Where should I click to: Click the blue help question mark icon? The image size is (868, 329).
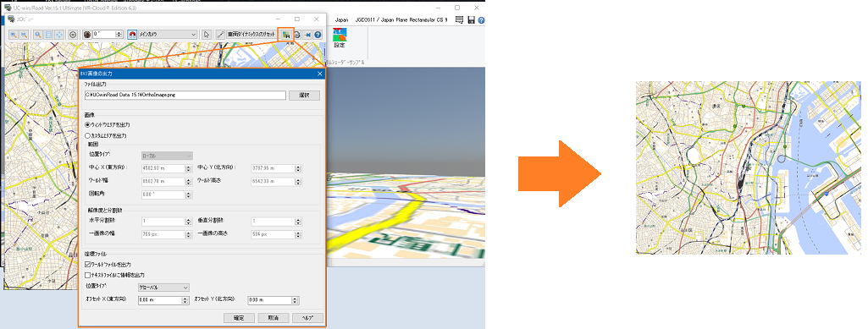pos(318,35)
